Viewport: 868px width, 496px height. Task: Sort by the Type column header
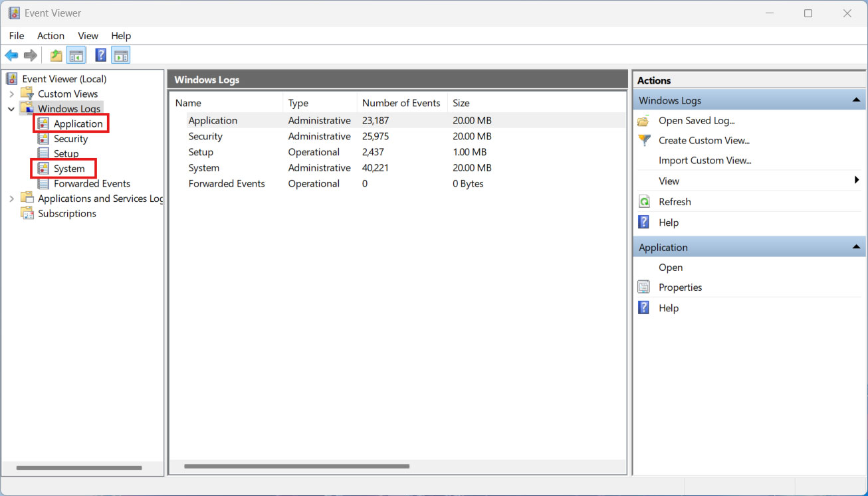[x=320, y=103]
